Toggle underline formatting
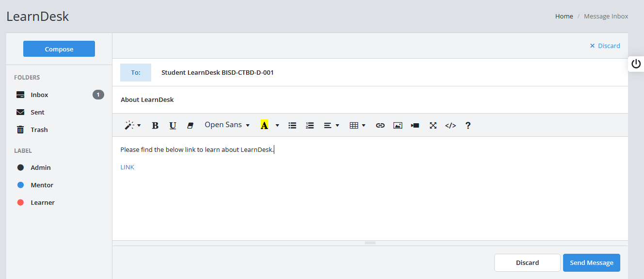The image size is (644, 279). click(173, 125)
